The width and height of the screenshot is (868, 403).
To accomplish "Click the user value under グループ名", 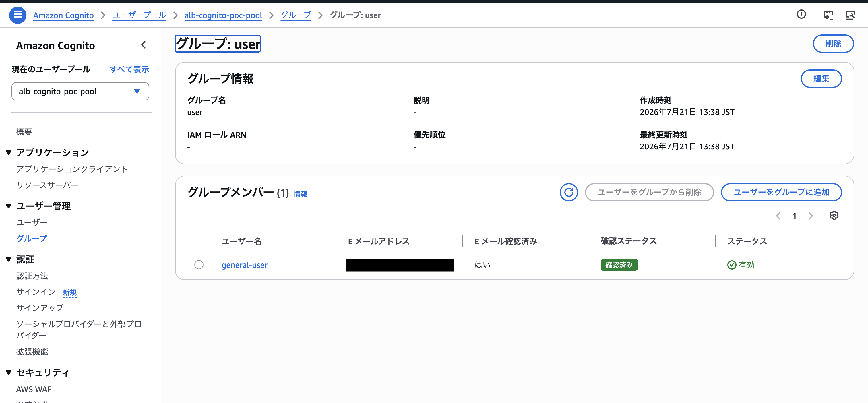I will point(195,112).
